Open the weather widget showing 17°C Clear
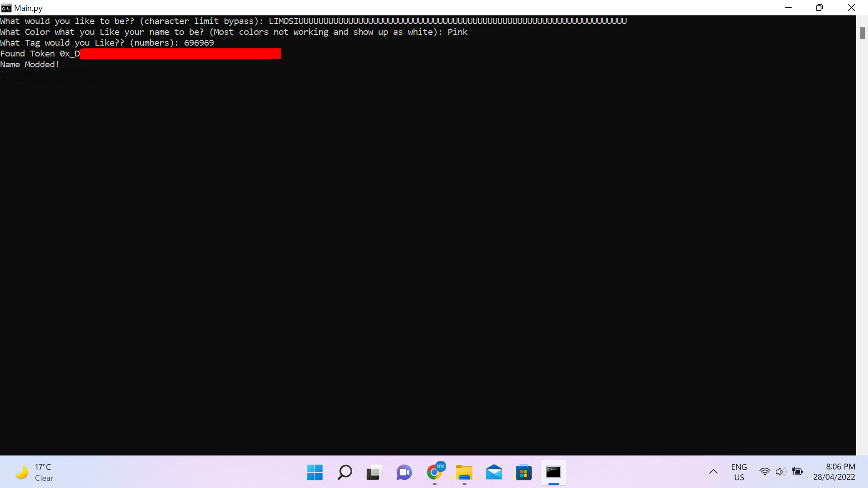 pyautogui.click(x=34, y=472)
